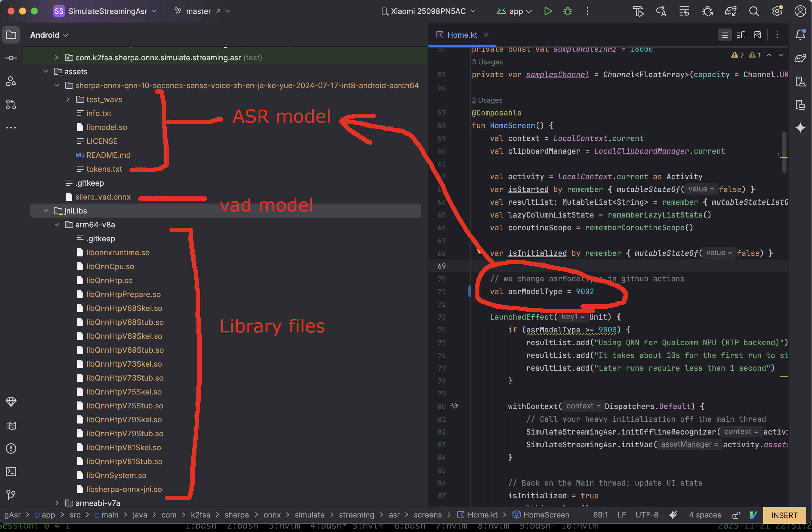Switch editor to Split view mode

(741, 35)
